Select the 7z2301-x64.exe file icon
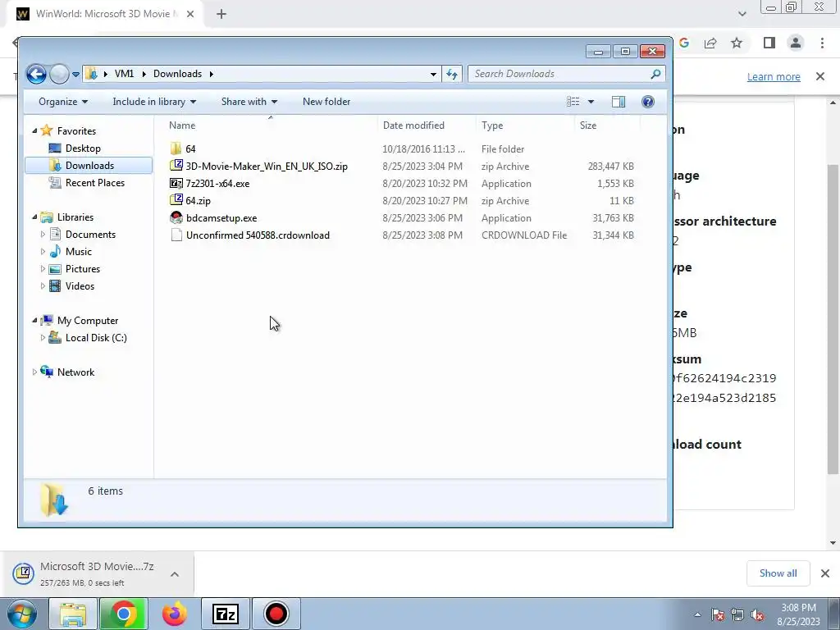The height and width of the screenshot is (630, 840). 176,183
